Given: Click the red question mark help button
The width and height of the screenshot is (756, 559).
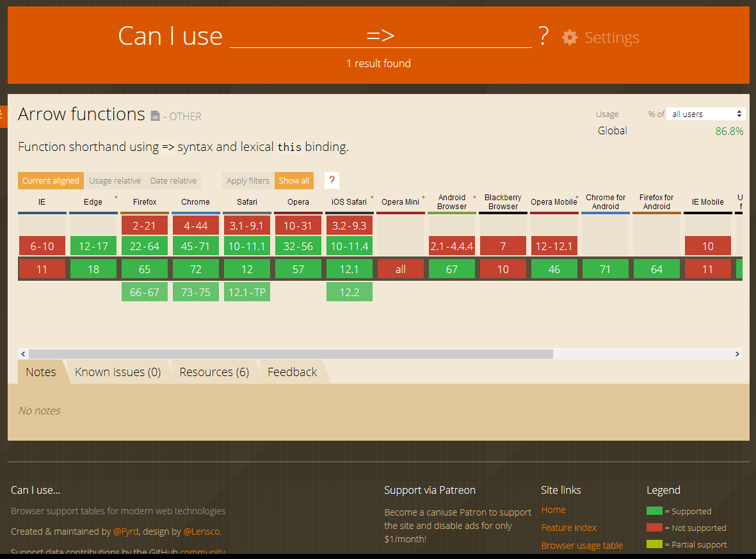Looking at the screenshot, I should coord(332,180).
